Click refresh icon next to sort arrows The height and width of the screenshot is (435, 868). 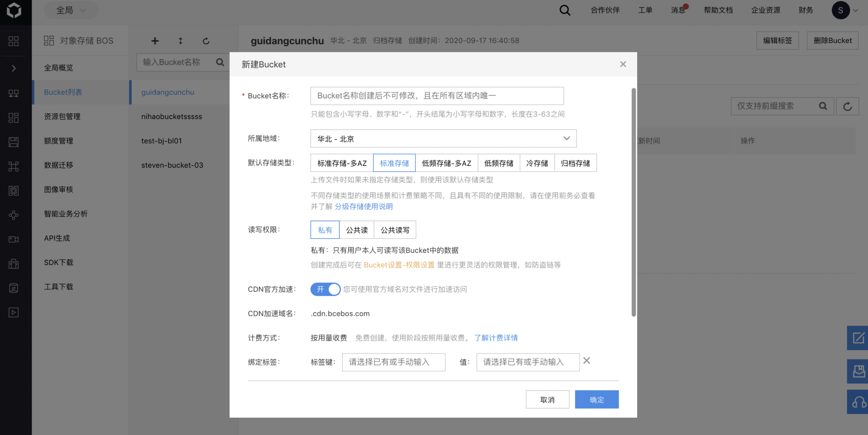(206, 41)
